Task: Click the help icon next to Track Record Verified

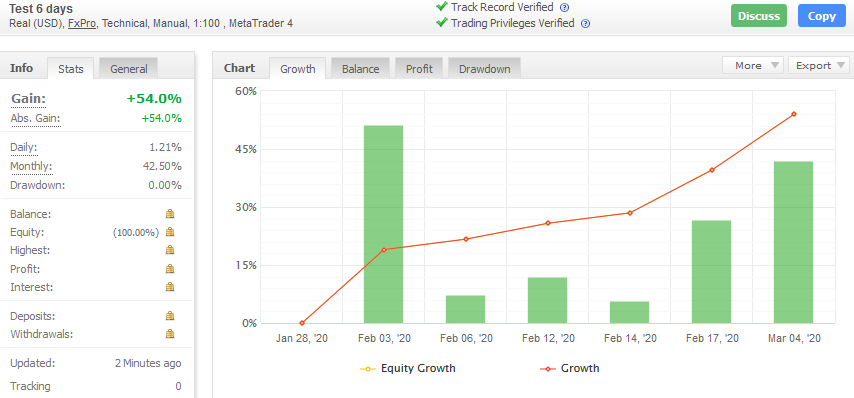Action: [564, 8]
